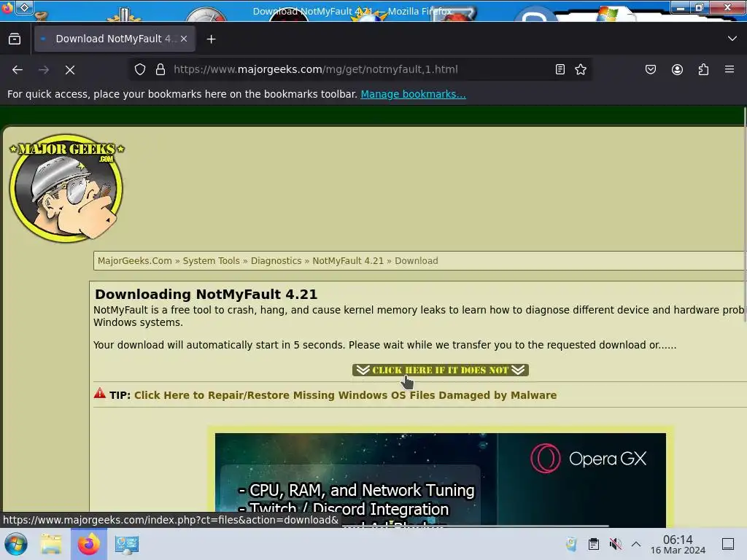Open the Firefox hamburger menu
This screenshot has height=560, width=747.
[x=729, y=69]
